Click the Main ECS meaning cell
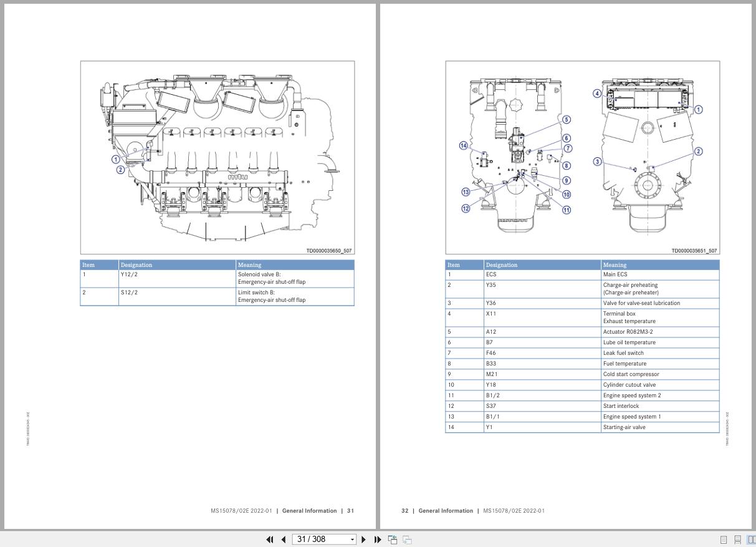The image size is (756, 547). pyautogui.click(x=660, y=274)
